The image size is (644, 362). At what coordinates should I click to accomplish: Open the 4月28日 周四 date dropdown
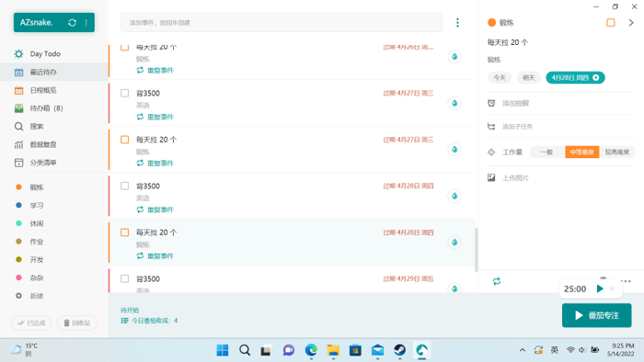click(x=575, y=77)
